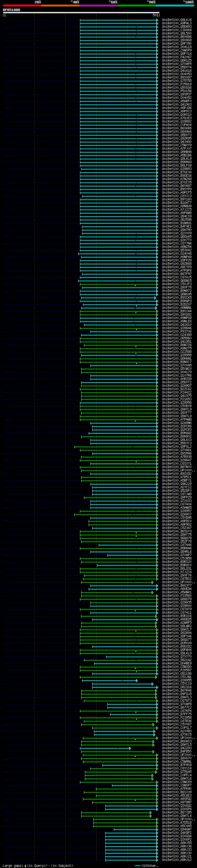
Task: Select hit label UniRef100_O22588
Action: coord(177,351)
